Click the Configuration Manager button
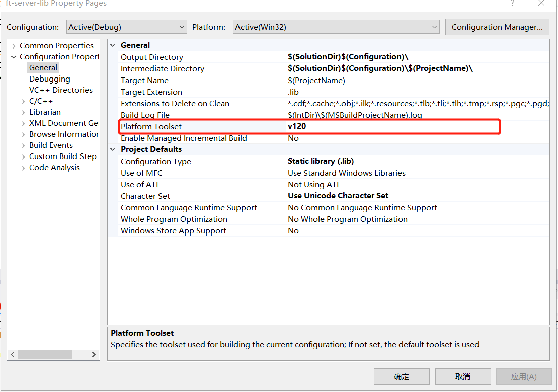This screenshot has width=558, height=392. point(497,27)
